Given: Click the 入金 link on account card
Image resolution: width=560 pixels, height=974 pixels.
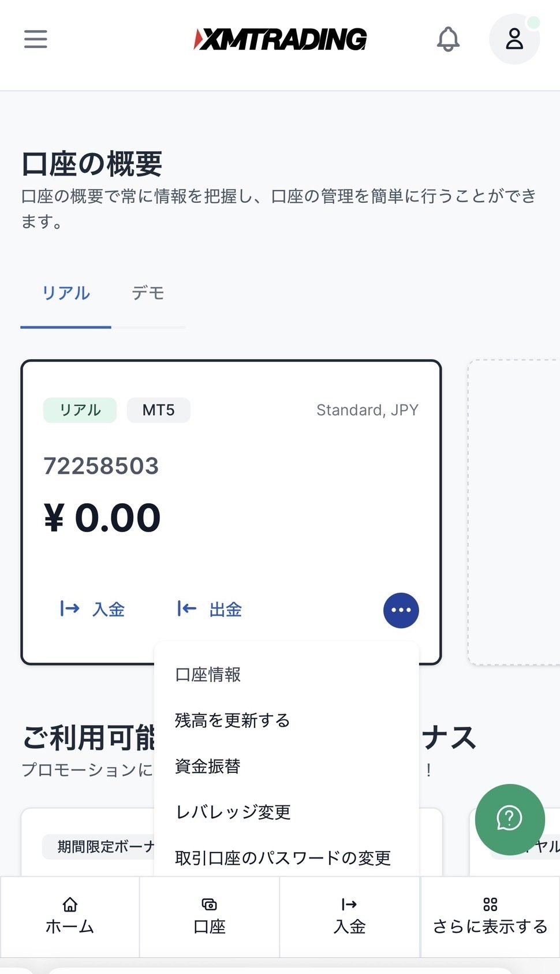Looking at the screenshot, I should (93, 609).
